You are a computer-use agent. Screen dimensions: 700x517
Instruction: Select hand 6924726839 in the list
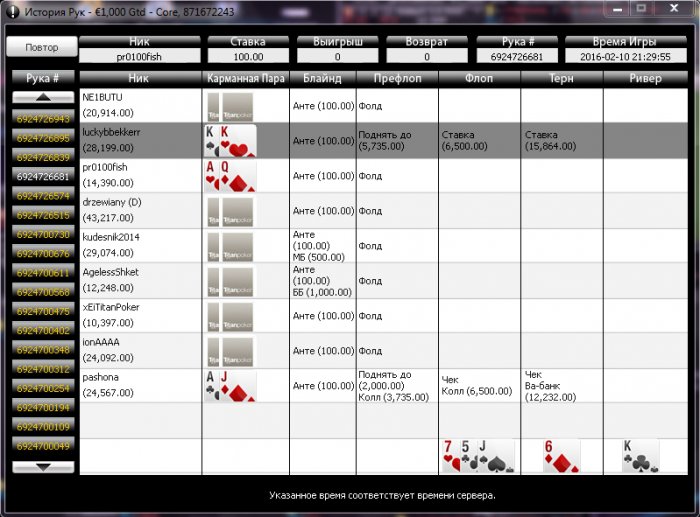click(43, 157)
